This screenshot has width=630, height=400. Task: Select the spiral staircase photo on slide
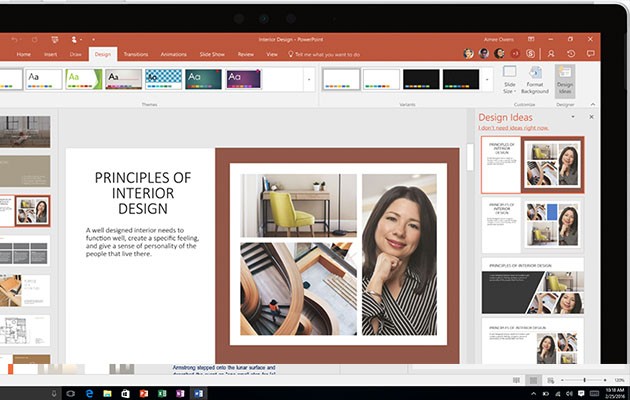(298, 289)
